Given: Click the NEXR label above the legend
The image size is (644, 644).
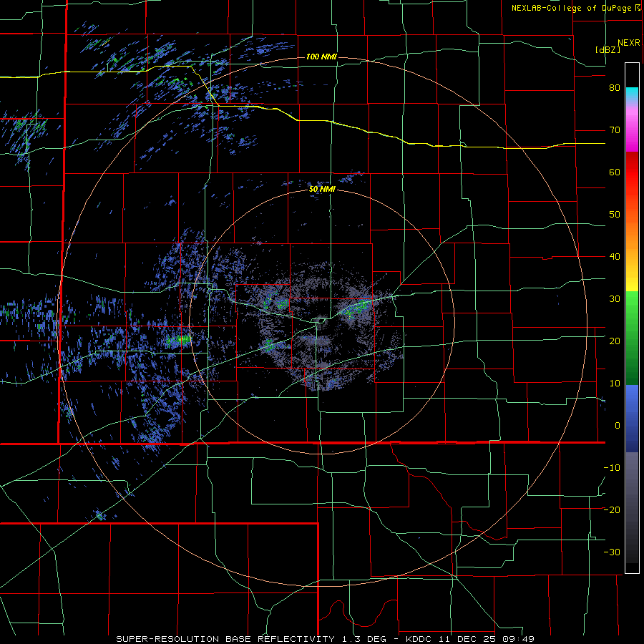Looking at the screenshot, I should tap(628, 43).
